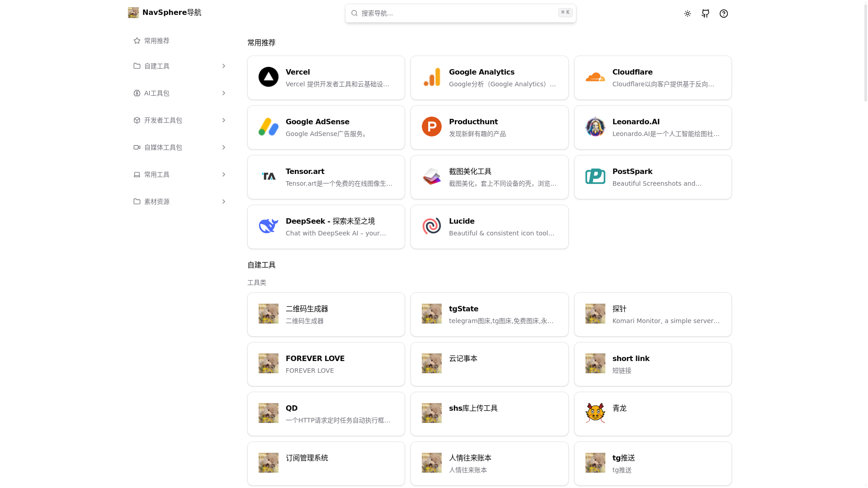Image resolution: width=868 pixels, height=488 pixels.
Task: Open the GitHub repository icon
Action: pos(706,14)
